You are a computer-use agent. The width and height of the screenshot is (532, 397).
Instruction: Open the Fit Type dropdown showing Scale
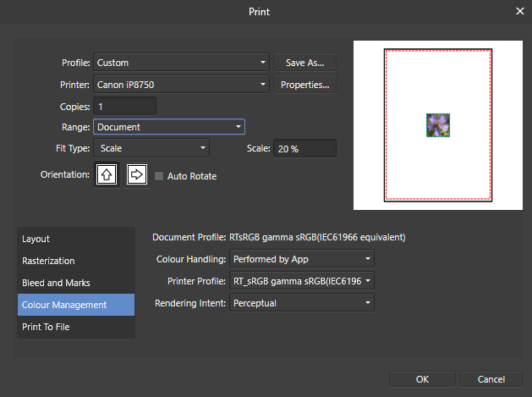(x=151, y=148)
